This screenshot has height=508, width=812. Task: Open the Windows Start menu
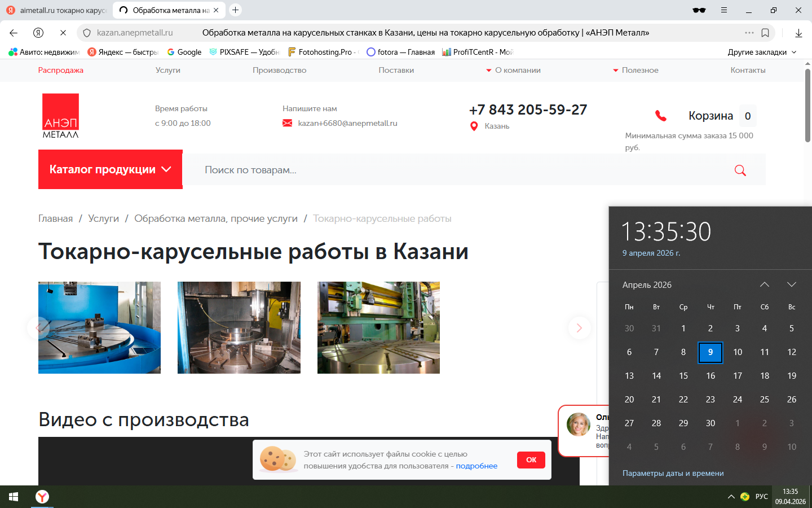[14, 497]
